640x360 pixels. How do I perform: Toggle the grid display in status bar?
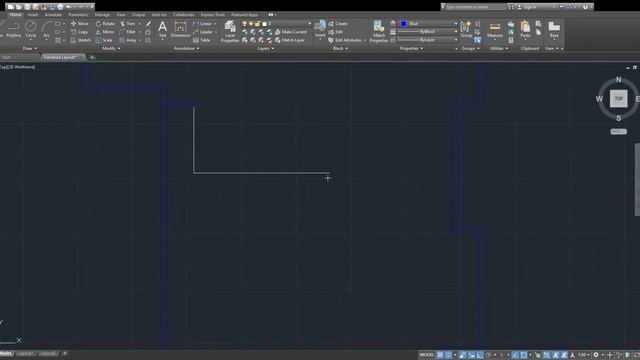click(440, 355)
